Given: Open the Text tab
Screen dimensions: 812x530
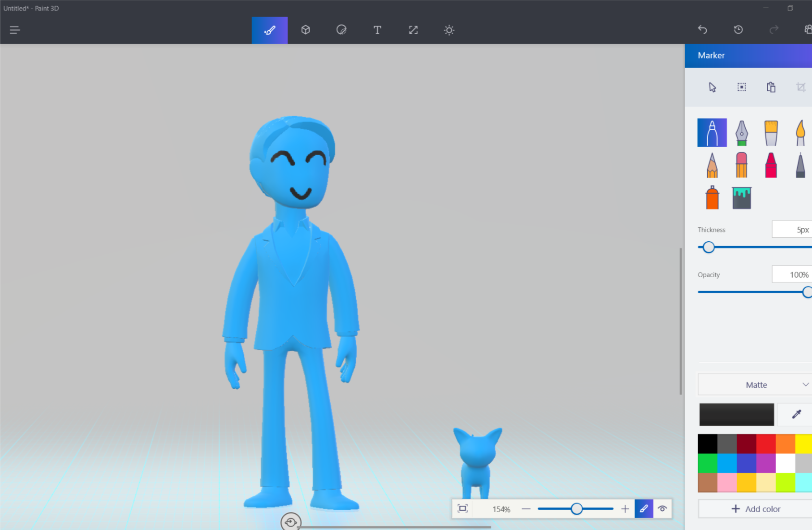Looking at the screenshot, I should (377, 30).
